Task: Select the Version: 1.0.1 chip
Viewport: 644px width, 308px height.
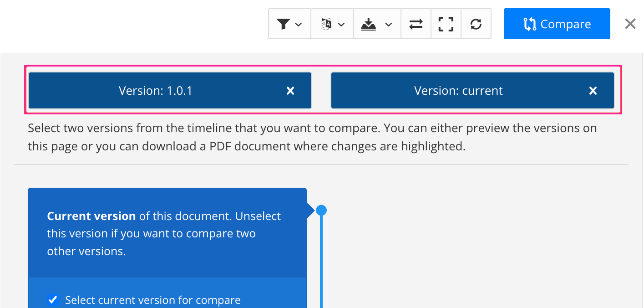Action: coord(156,91)
